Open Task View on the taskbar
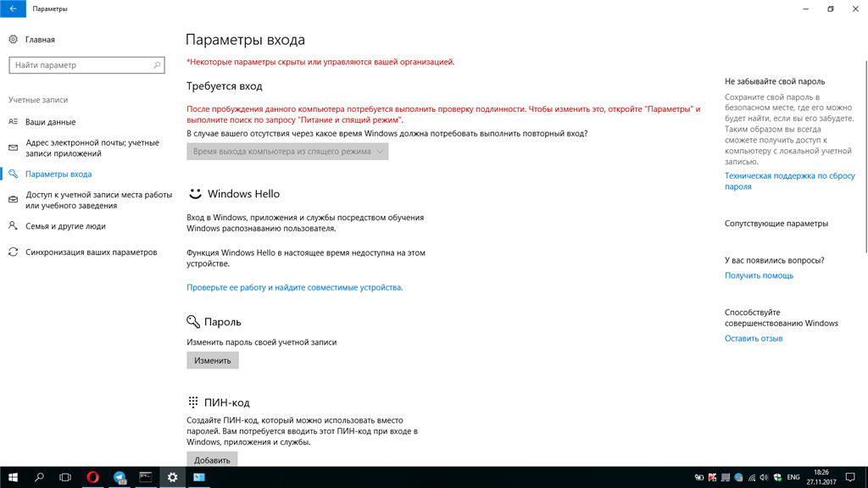 pyautogui.click(x=65, y=477)
